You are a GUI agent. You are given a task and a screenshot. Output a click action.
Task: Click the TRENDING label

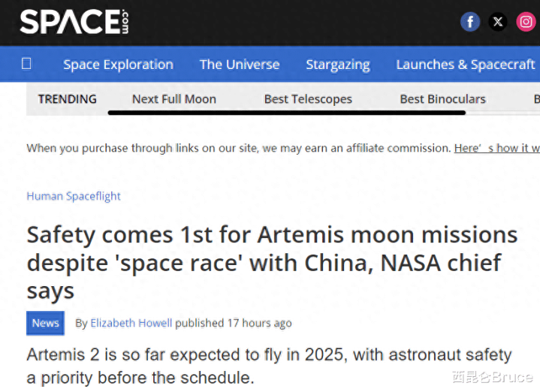pos(68,99)
